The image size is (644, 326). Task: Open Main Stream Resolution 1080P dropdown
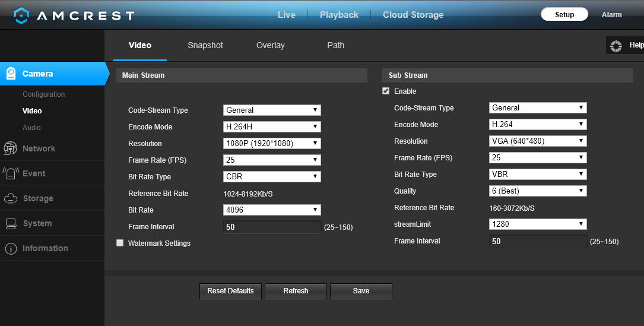point(272,143)
